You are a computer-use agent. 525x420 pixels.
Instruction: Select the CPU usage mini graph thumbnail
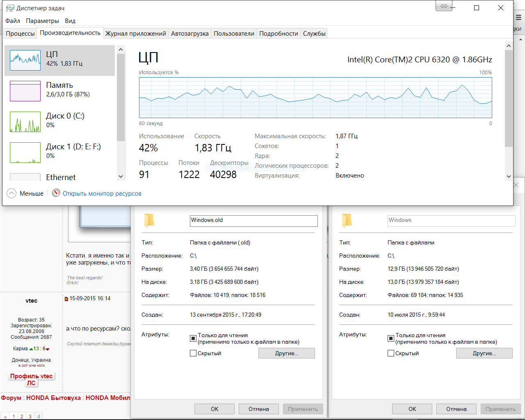coord(25,60)
